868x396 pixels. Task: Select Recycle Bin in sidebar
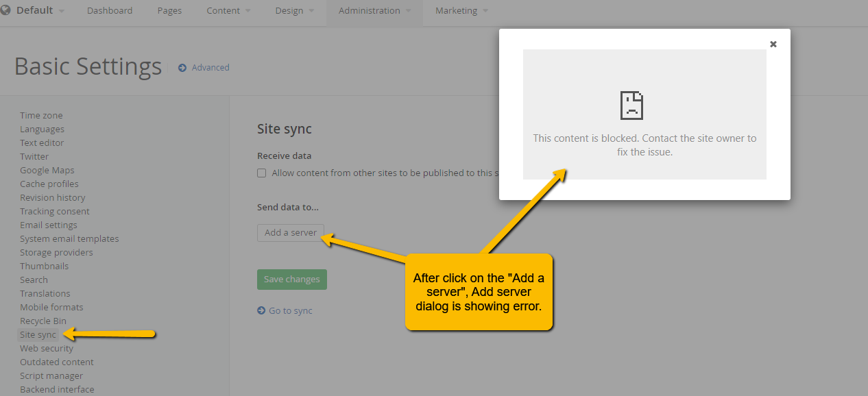coord(43,321)
